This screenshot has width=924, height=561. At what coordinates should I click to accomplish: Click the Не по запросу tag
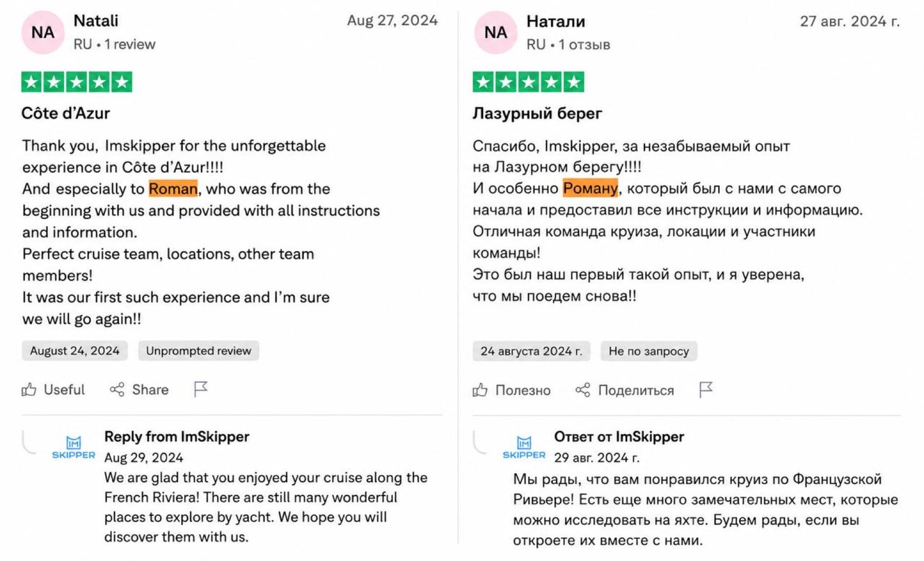pos(649,351)
